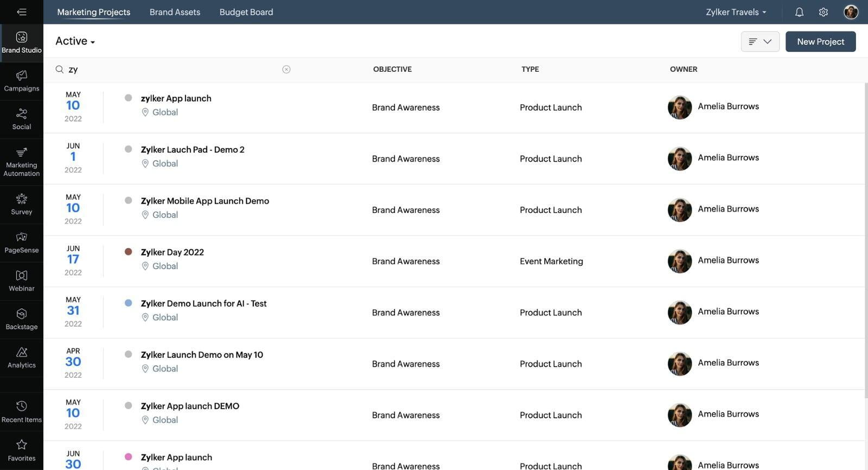Open notifications bell
The image size is (868, 470).
click(799, 12)
